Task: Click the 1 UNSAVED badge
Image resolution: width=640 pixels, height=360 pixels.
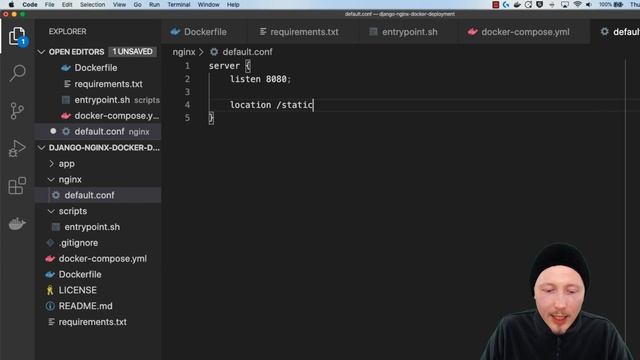Action: 132,52
